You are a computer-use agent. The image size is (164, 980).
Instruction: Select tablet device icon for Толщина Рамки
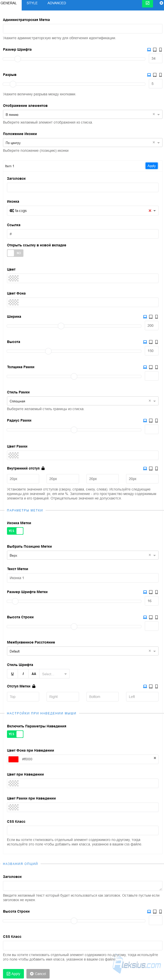tap(151, 367)
